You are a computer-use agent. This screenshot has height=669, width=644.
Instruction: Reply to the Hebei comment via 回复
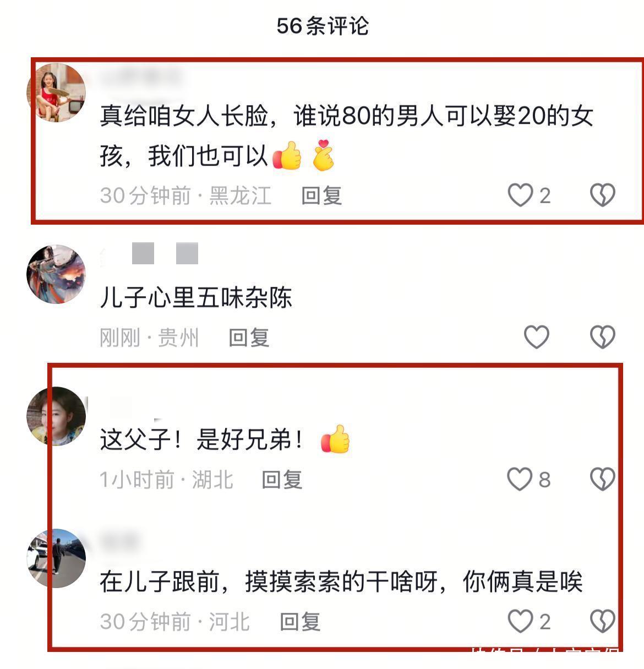coord(300,622)
